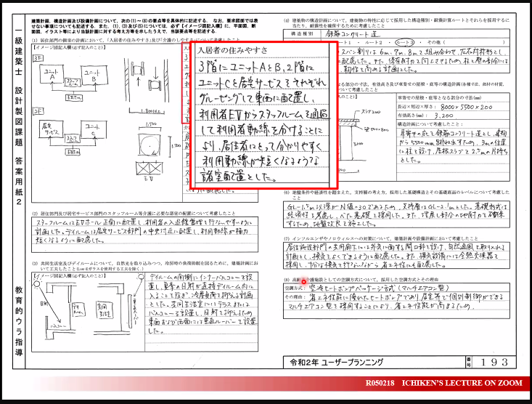Click the "ユニットA" box in the 3F sketch
Screen dimensions: 532x404
coord(52,75)
